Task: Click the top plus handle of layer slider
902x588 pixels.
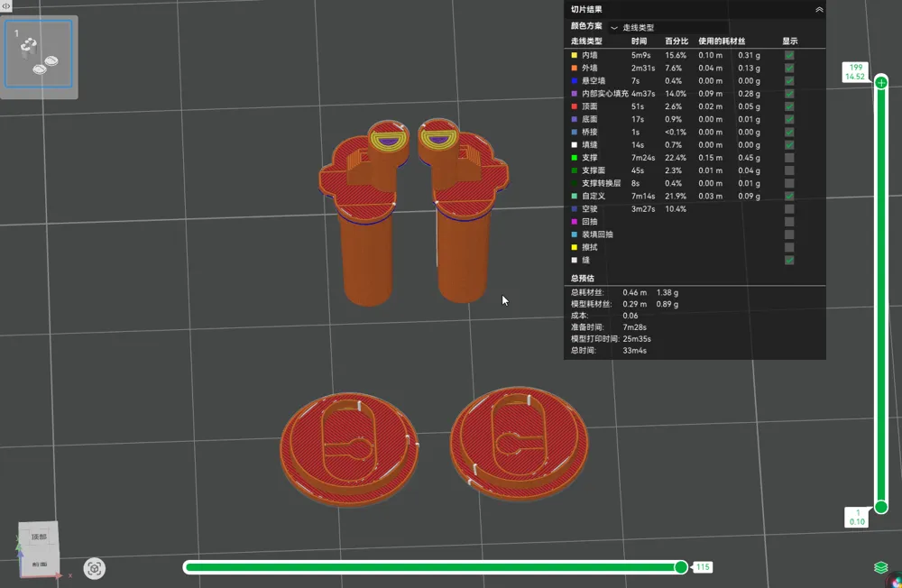Action: coord(880,83)
